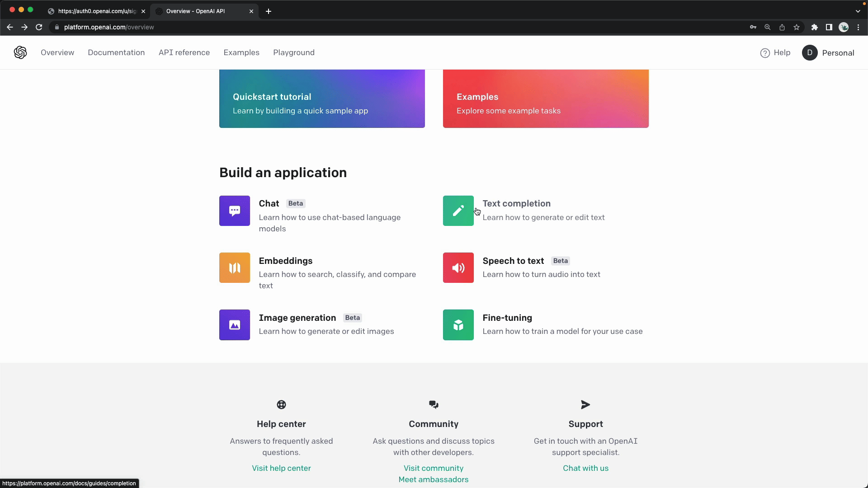This screenshot has height=488, width=868.
Task: Click the Community chat bubbles icon
Action: click(x=434, y=404)
